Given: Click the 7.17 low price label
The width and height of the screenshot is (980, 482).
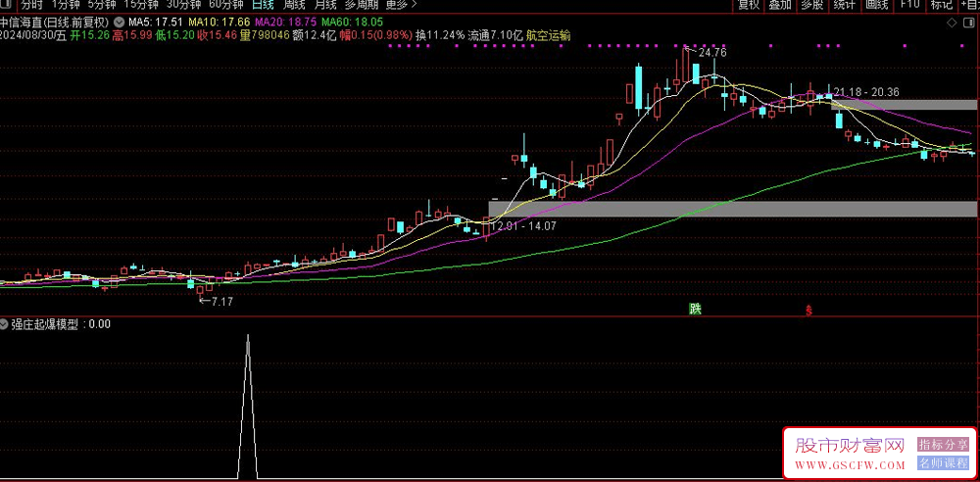Looking at the screenshot, I should click(x=221, y=302).
